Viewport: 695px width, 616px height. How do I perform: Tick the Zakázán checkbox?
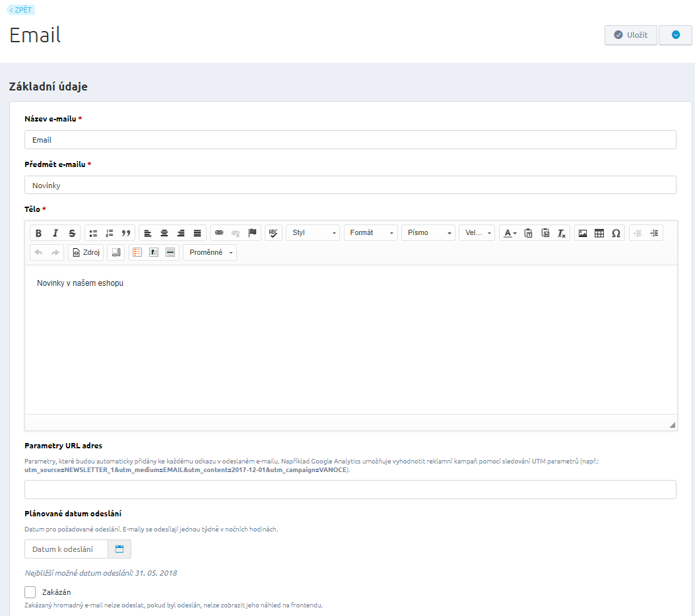click(x=30, y=592)
